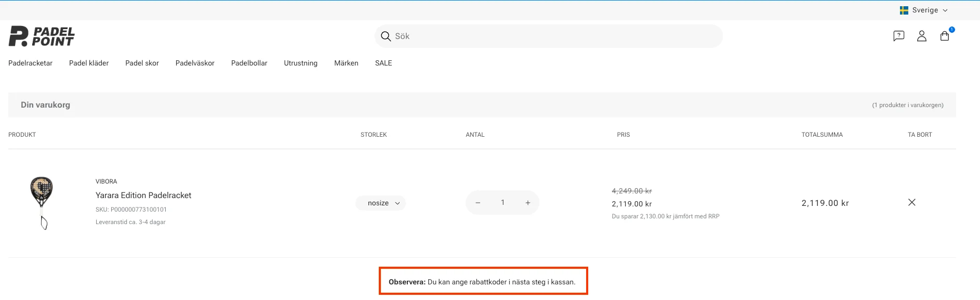Image resolution: width=980 pixels, height=300 pixels.
Task: Click the TA BORT column header
Action: tap(920, 135)
